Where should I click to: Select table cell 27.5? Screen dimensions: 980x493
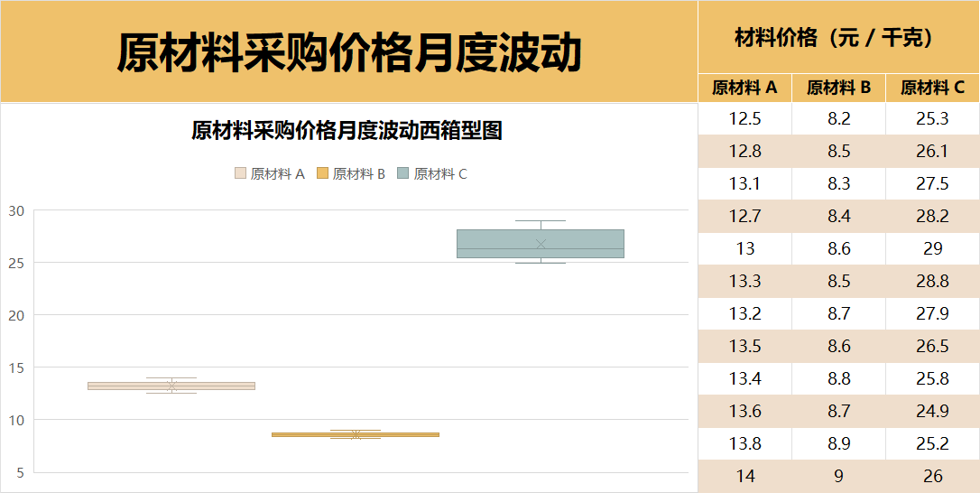932,184
